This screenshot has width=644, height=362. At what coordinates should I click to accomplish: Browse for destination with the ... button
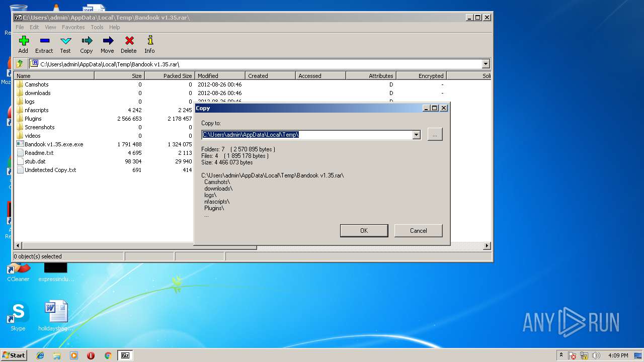(435, 134)
